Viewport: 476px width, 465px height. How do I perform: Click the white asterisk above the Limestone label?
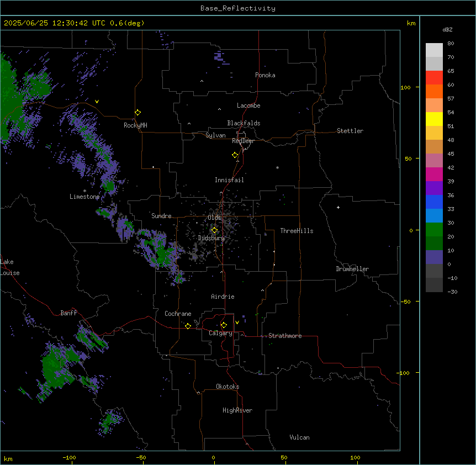coord(84,191)
